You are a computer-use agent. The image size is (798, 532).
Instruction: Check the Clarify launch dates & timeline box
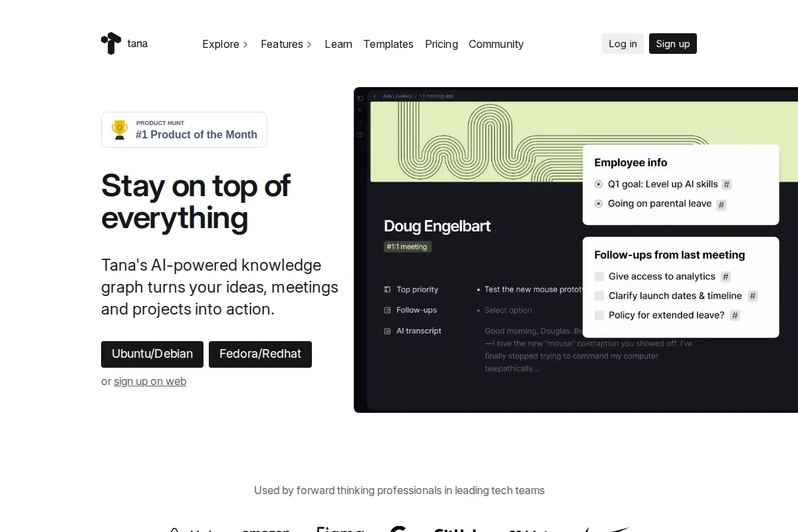click(599, 296)
